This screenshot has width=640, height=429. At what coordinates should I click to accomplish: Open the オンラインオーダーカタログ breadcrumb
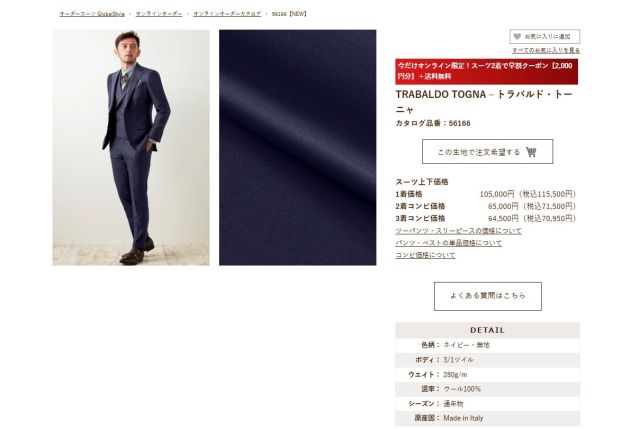[227, 13]
